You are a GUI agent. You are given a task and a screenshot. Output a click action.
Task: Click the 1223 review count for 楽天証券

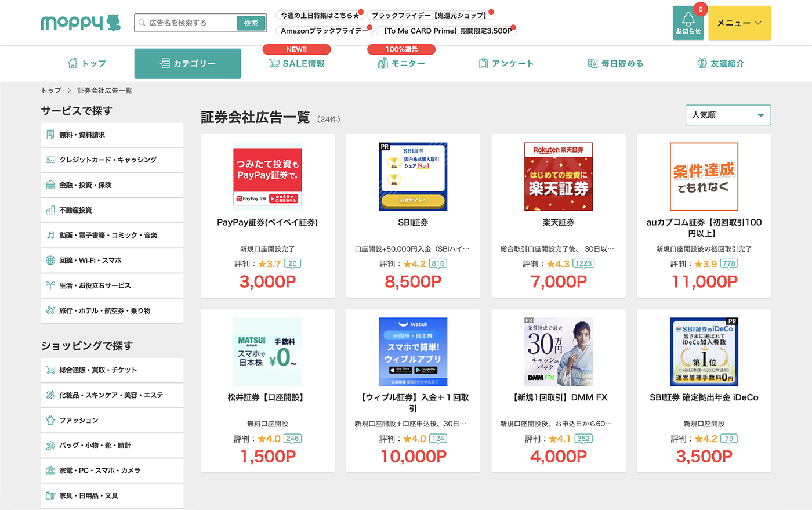[x=583, y=263]
